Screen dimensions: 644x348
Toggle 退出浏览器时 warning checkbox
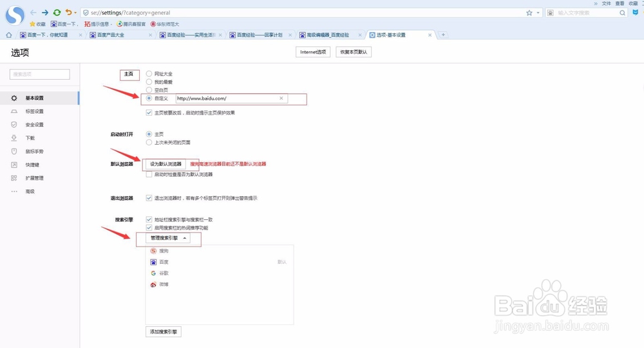(149, 198)
